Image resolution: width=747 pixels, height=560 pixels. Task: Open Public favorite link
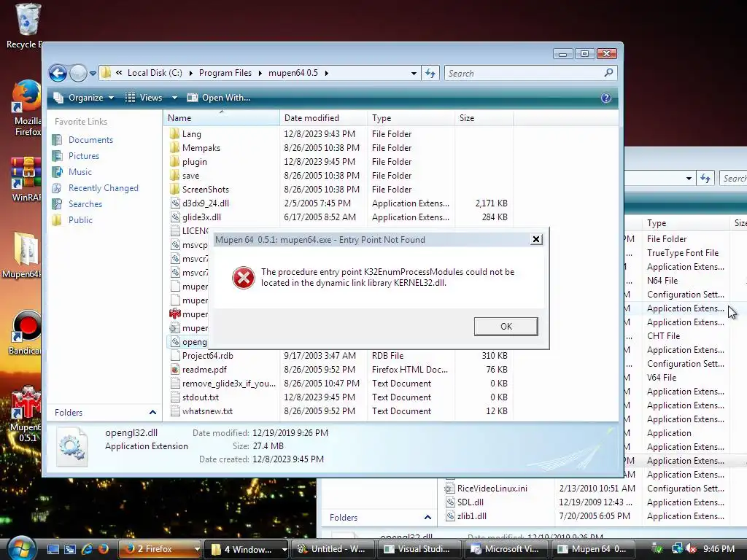80,220
